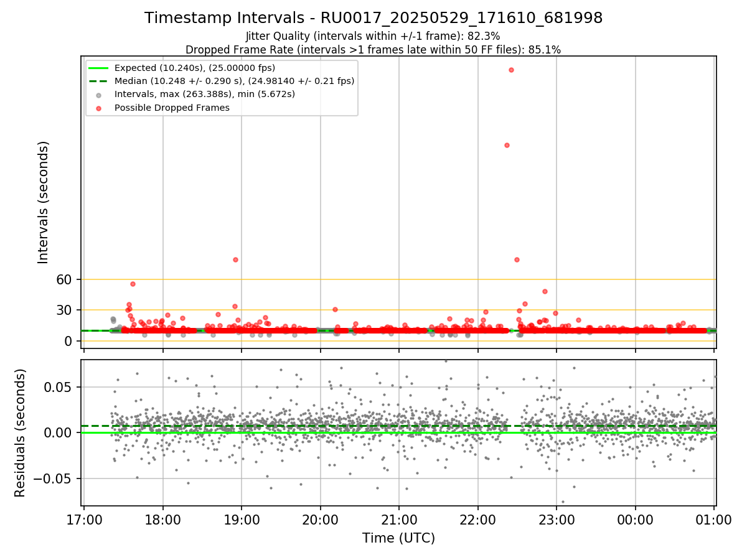Select legend entry 'Expected (10.240s), (25.00000 fps)'

(x=195, y=68)
